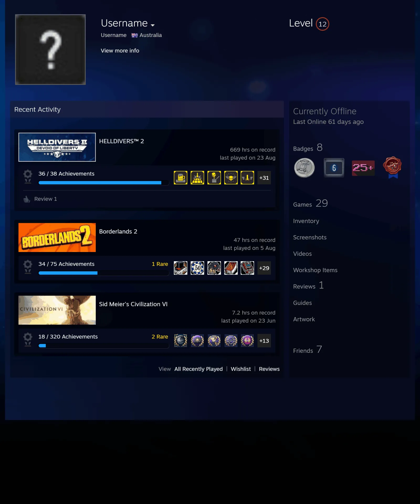Click the pink 25+ badge
The height and width of the screenshot is (504, 420).
[363, 168]
